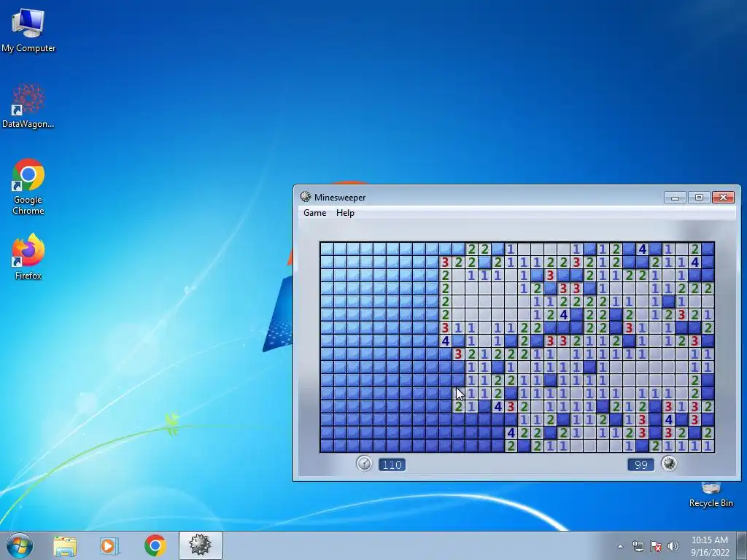The image size is (747, 560).
Task: Open the Help menu in Minesweeper
Action: pyautogui.click(x=345, y=213)
